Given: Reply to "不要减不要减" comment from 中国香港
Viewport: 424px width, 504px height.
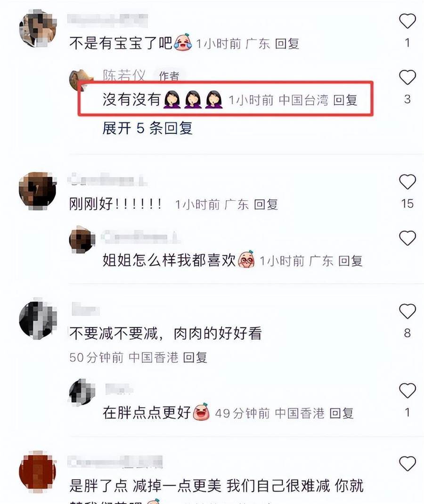Looking at the screenshot, I should (195, 357).
